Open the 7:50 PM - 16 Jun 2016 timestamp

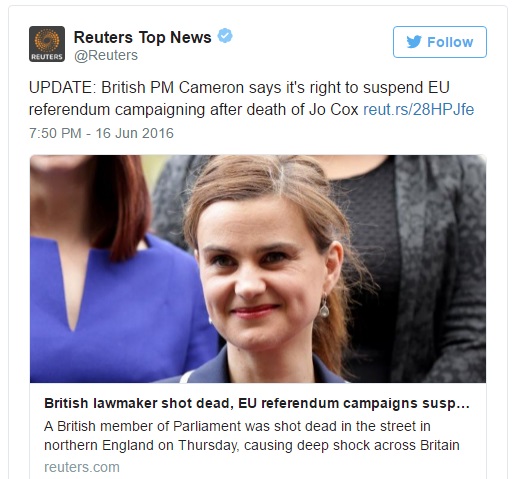tap(101, 133)
